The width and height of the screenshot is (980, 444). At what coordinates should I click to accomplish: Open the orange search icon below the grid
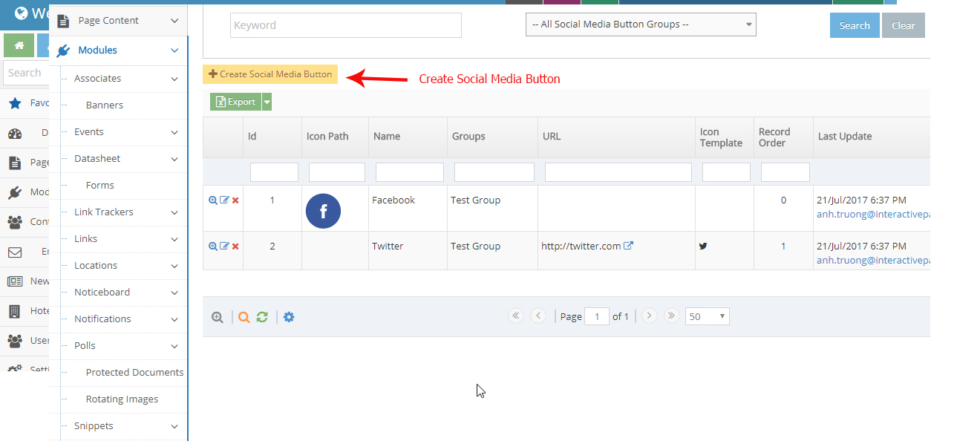click(x=244, y=316)
